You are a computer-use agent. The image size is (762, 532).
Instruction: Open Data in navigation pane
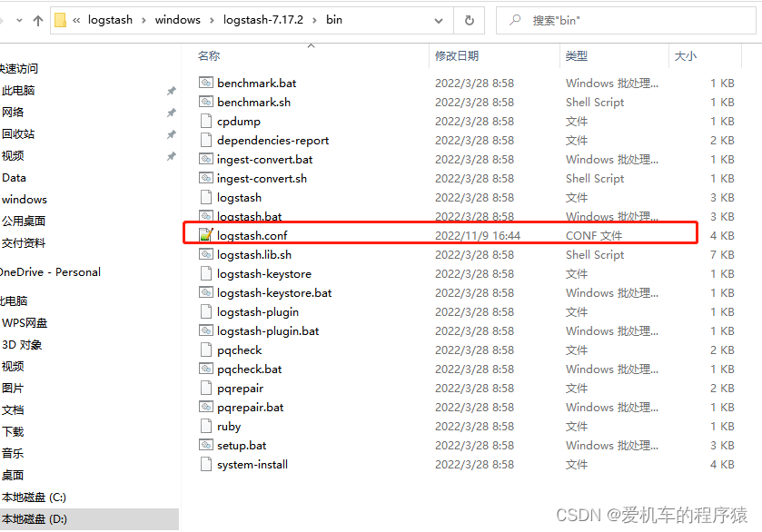click(15, 178)
